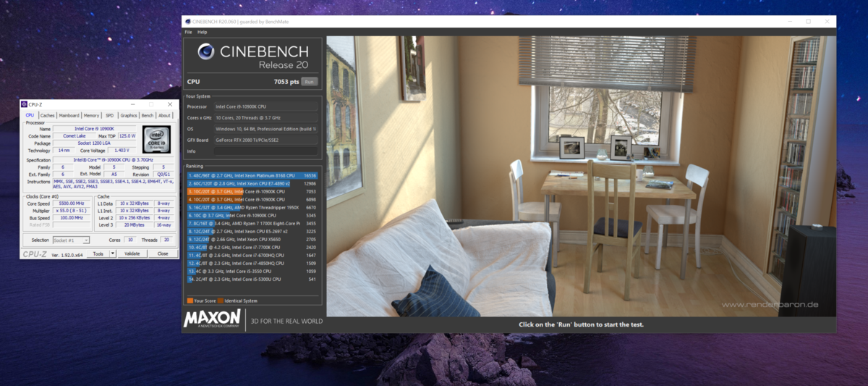This screenshot has width=868, height=386.
Task: Select the Xeon E5-2697 v2 ranking row
Action: [x=252, y=231]
